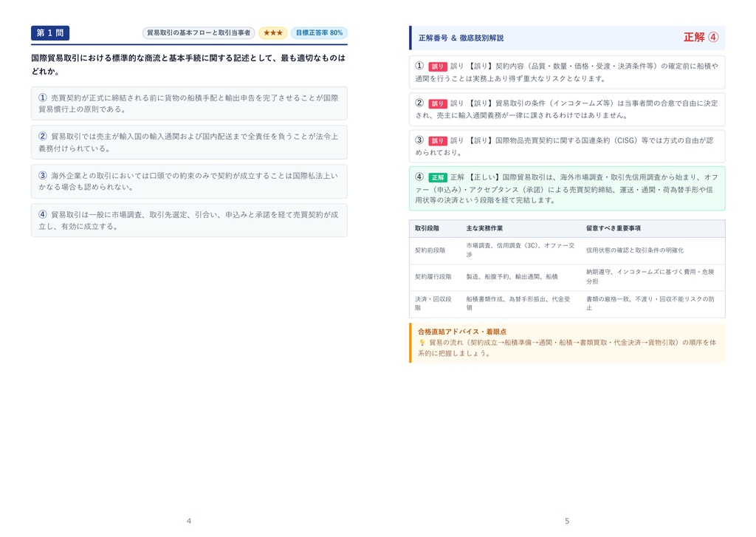The image size is (756, 537).
Task: Click the red 誤り badge in explanation ①
Action: (x=438, y=66)
